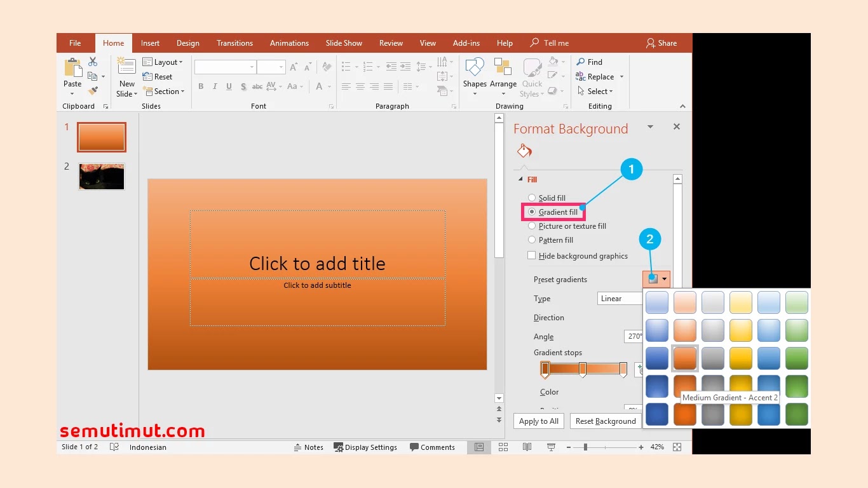This screenshot has width=868, height=488.
Task: Decrease list indent level
Action: 391,67
